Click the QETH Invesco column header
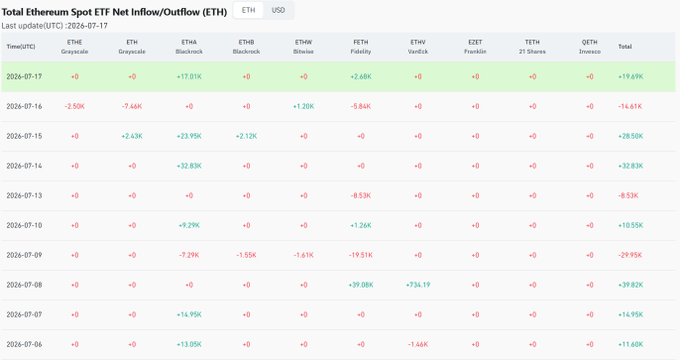Screen dimensions: 680x360 [x=590, y=47]
